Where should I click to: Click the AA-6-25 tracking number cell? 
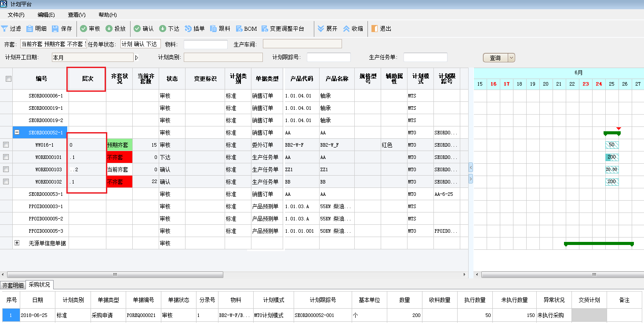point(447,194)
